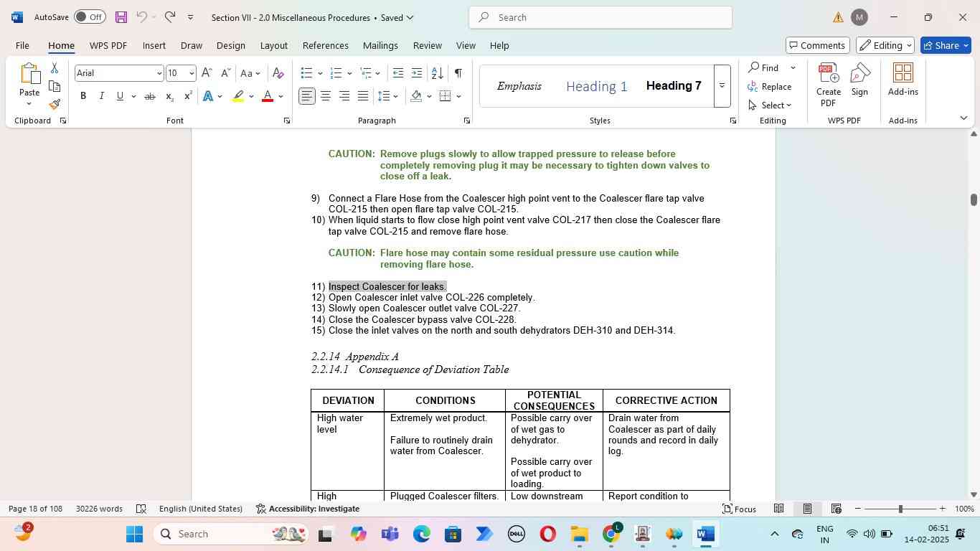980x551 pixels.
Task: Show paragraph marks pilcrow icon
Action: tap(458, 73)
